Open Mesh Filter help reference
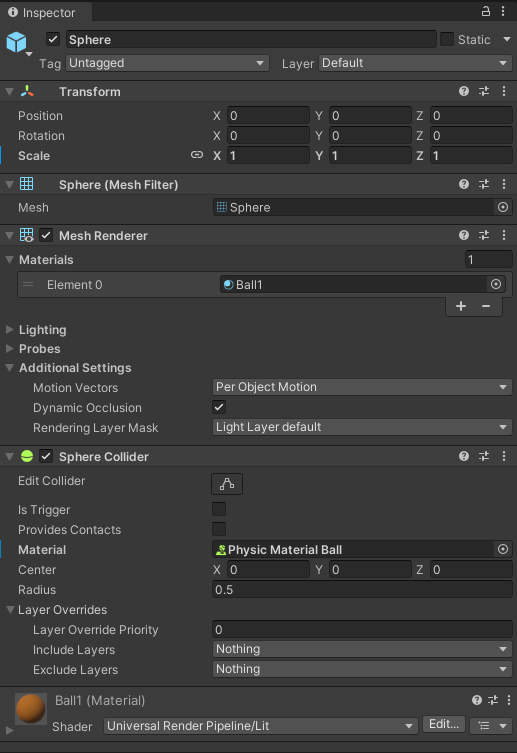The height and width of the screenshot is (753, 517). (464, 184)
